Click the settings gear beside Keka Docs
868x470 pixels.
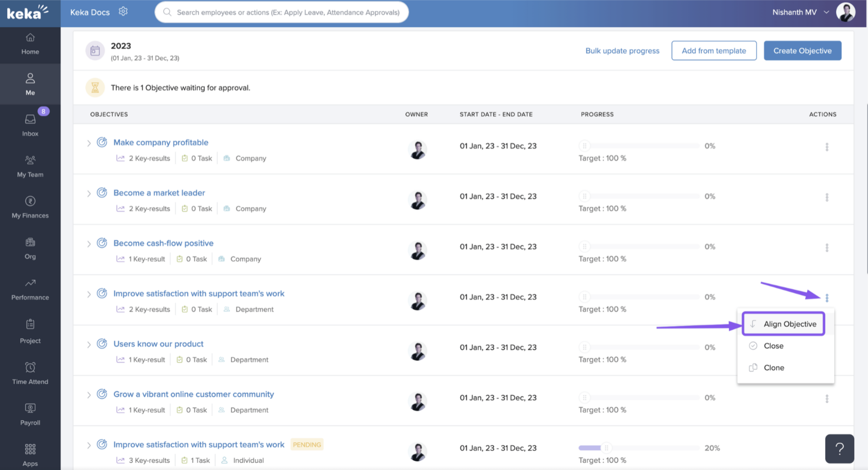pyautogui.click(x=123, y=11)
